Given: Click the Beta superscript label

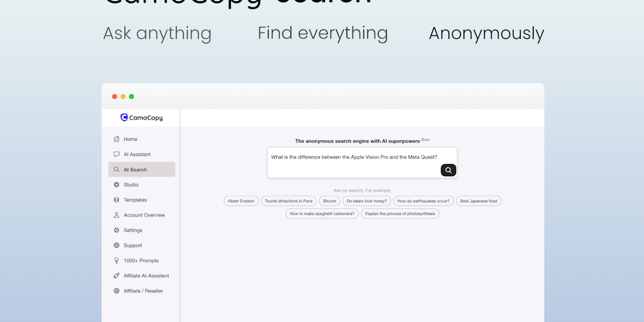Looking at the screenshot, I should pyautogui.click(x=426, y=140).
